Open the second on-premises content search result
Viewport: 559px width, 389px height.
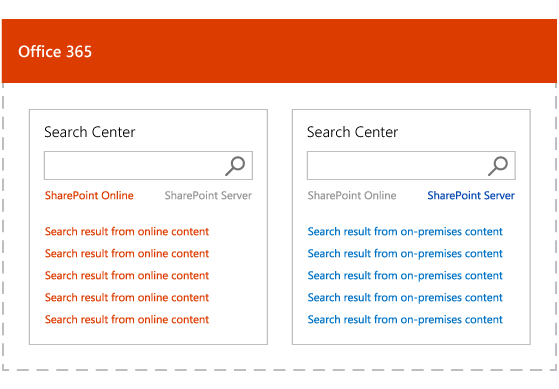click(x=405, y=254)
